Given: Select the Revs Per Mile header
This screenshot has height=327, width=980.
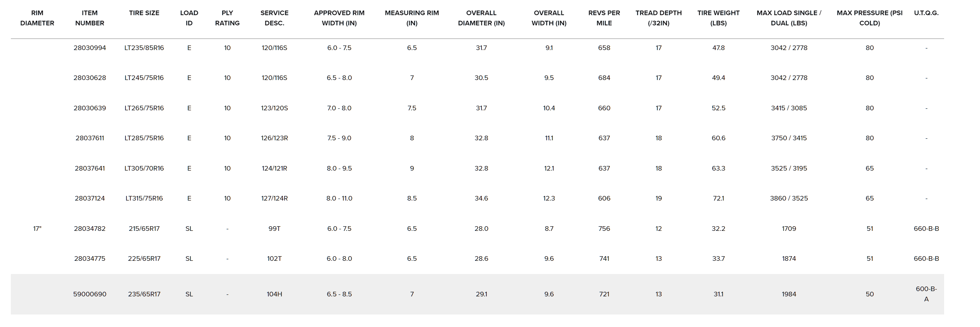Looking at the screenshot, I should (x=604, y=18).
